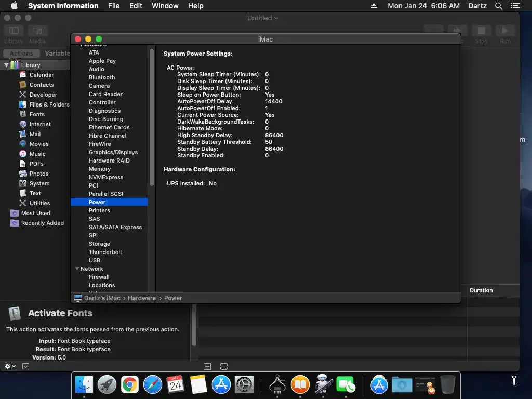This screenshot has width=532, height=399.
Task: Switch to the Variables tab in Automator
Action: tap(57, 54)
